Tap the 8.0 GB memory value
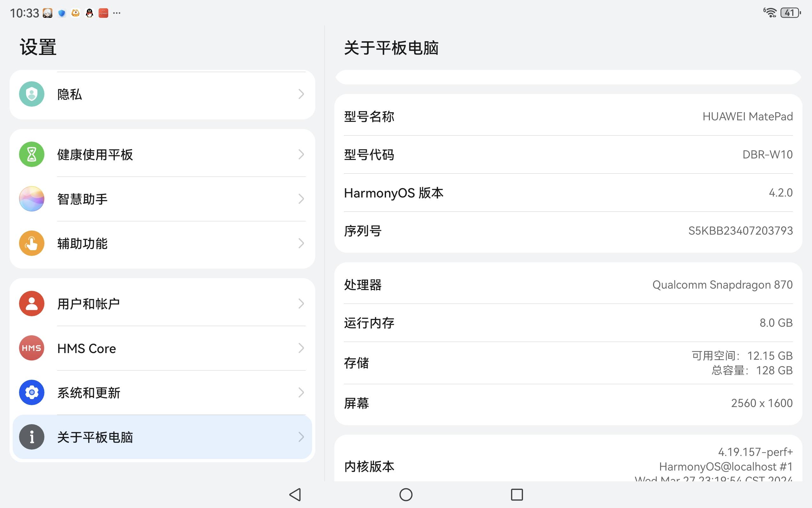Viewport: 812px width, 508px height. pyautogui.click(x=776, y=323)
